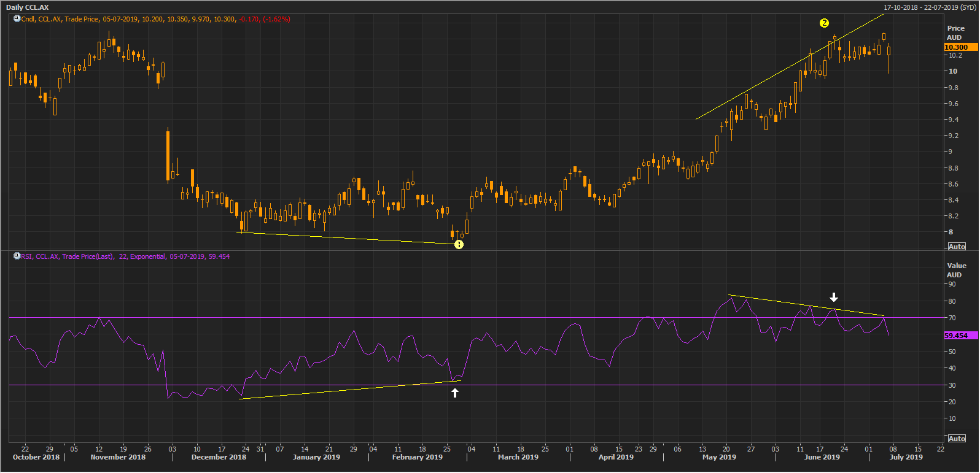980x473 pixels.
Task: Click the June 2019 month label
Action: 822,457
